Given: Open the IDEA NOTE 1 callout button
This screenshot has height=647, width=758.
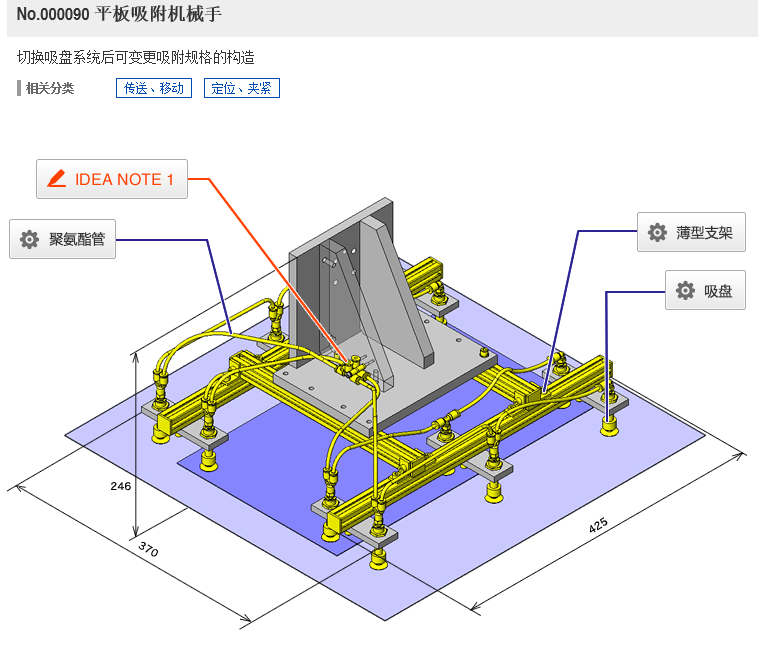Looking at the screenshot, I should click(112, 179).
